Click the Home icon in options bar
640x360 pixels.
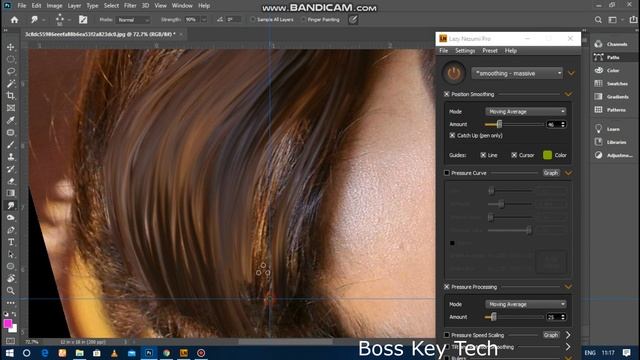click(x=14, y=20)
